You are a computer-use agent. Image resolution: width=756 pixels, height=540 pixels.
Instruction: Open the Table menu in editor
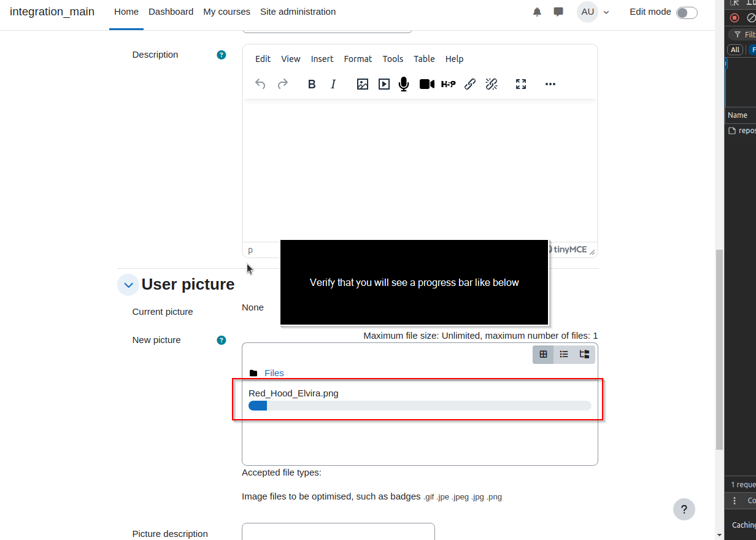(424, 59)
